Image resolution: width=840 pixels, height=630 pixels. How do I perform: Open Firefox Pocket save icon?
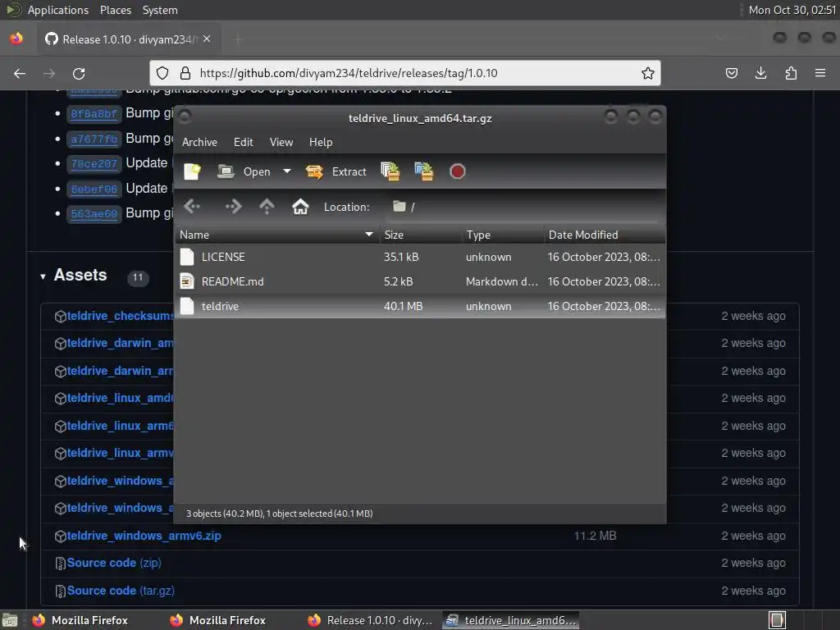[x=731, y=73]
